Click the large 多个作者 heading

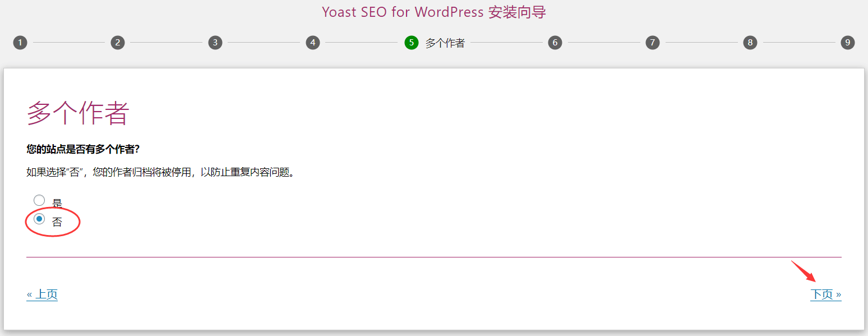click(78, 113)
